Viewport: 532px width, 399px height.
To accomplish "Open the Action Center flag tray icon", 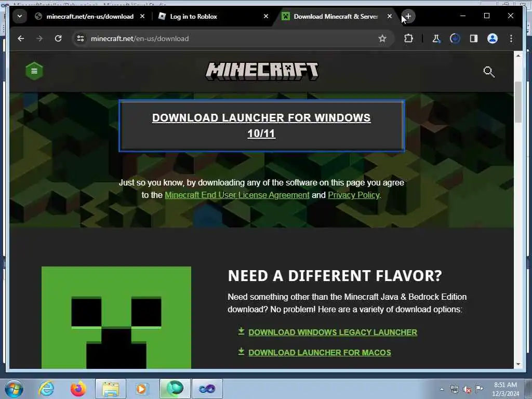I will click(479, 389).
